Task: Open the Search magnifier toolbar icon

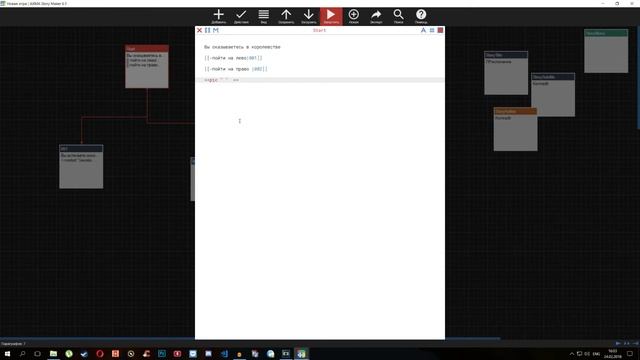Action: point(399,16)
